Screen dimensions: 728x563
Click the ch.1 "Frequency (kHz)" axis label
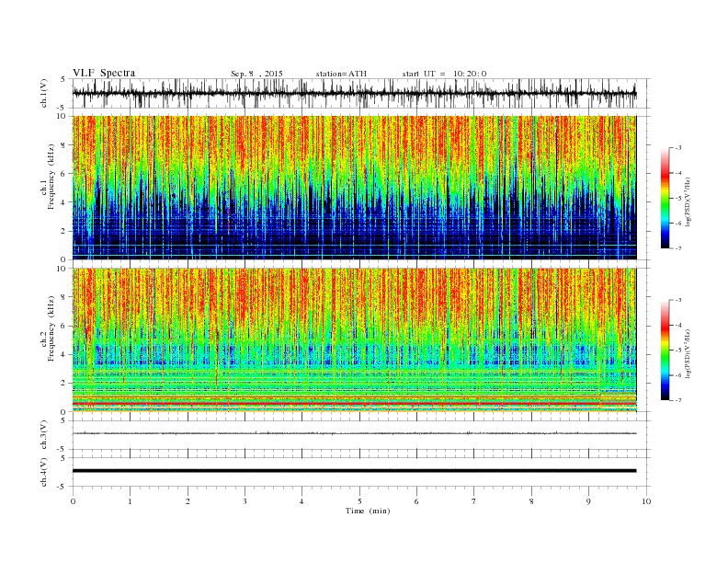pyautogui.click(x=51, y=177)
